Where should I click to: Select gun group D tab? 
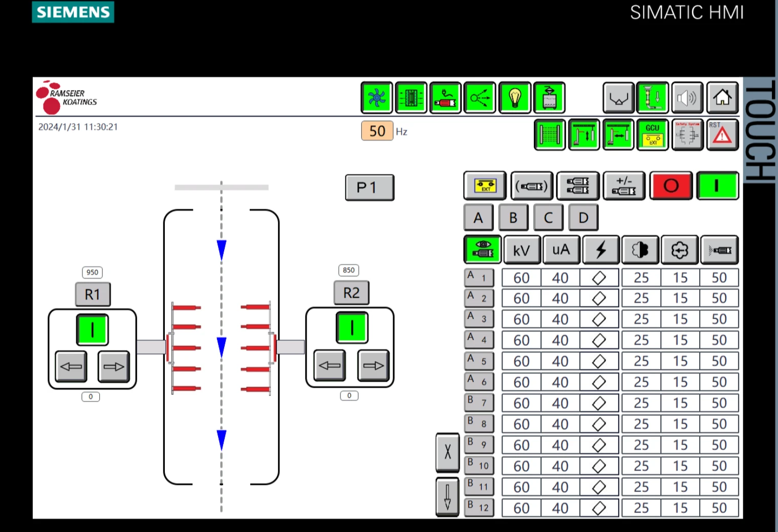click(x=583, y=218)
